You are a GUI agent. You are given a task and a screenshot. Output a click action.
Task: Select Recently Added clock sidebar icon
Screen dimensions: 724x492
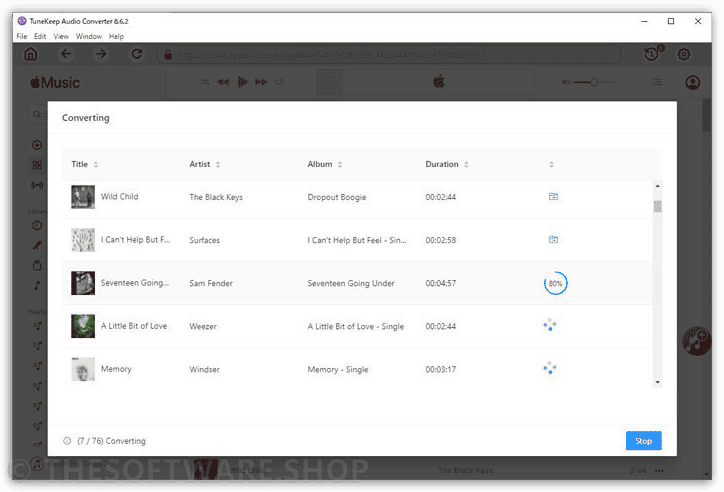[x=37, y=225]
